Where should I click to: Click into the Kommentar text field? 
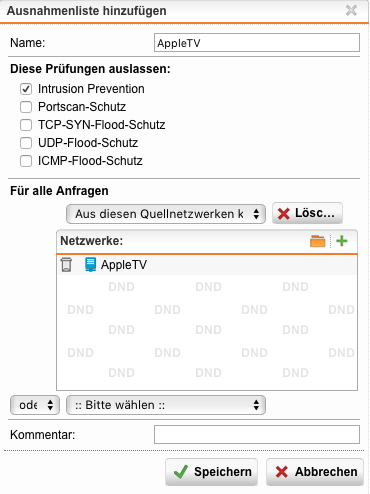[257, 434]
